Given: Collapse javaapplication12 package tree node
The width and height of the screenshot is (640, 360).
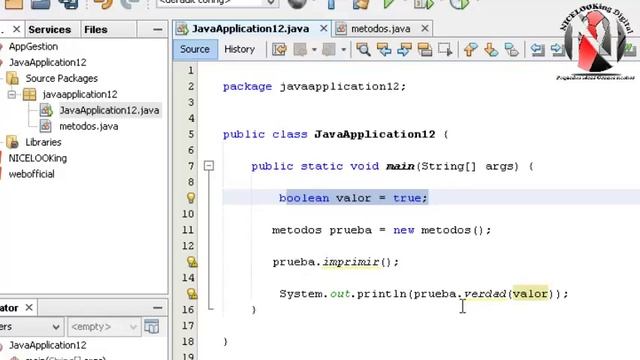Looking at the screenshot, I should [x=12, y=95].
